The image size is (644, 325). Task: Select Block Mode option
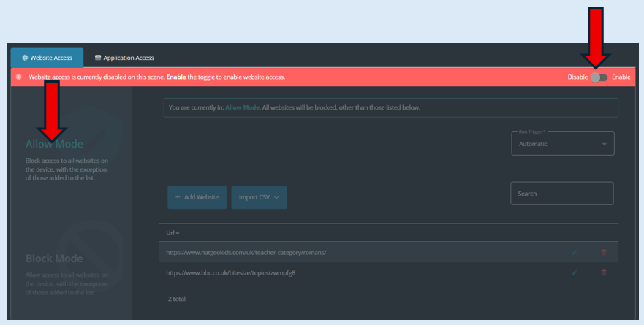(x=54, y=259)
